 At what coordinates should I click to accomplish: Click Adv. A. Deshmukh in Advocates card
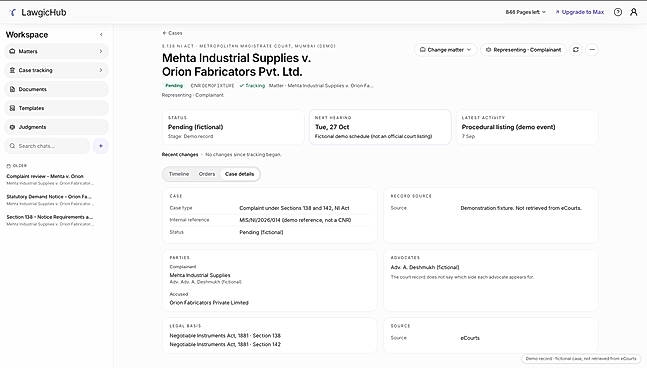tap(425, 267)
